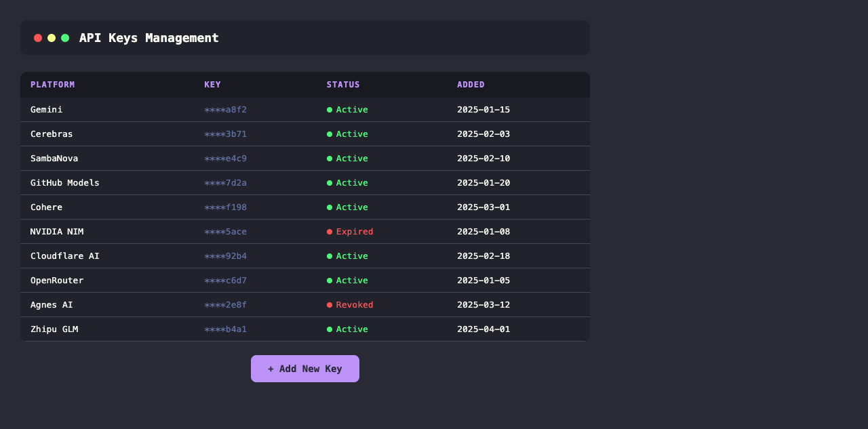Click the API Keys Management title
Image resolution: width=868 pixels, height=429 pixels.
149,38
